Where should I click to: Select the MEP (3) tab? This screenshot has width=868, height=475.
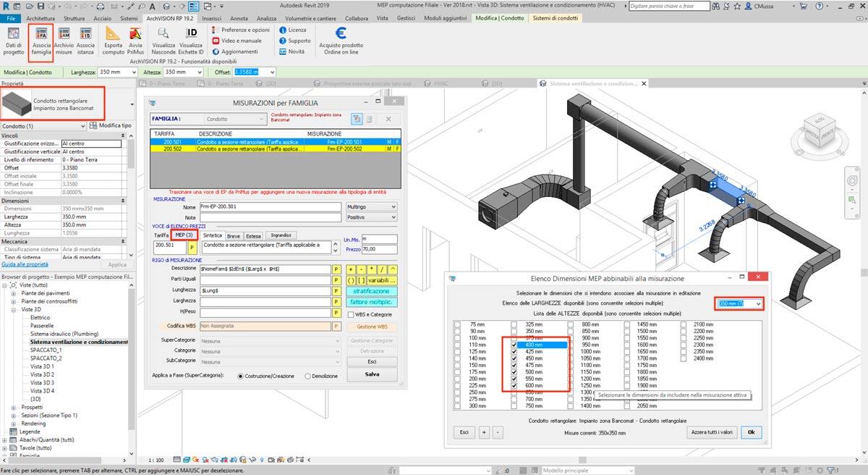[184, 235]
